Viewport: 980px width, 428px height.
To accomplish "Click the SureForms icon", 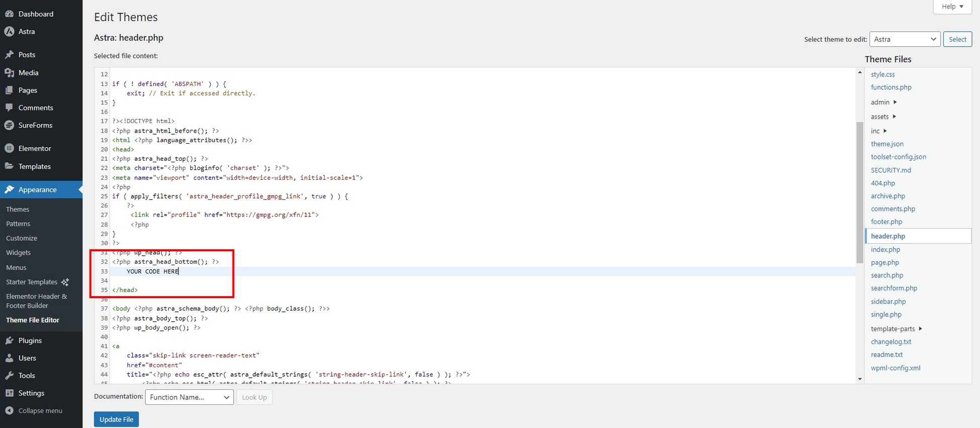I will 9,126.
